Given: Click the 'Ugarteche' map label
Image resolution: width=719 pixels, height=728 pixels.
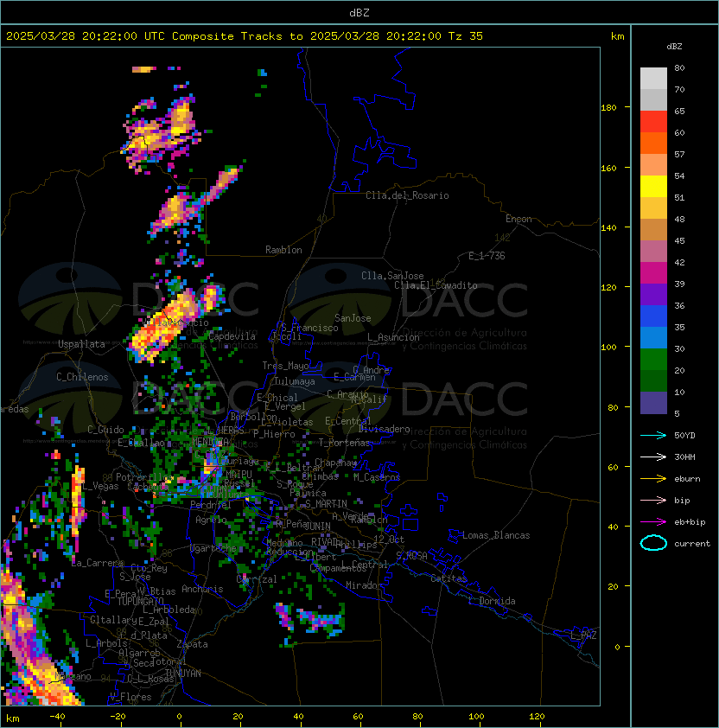Looking at the screenshot, I should 213,548.
